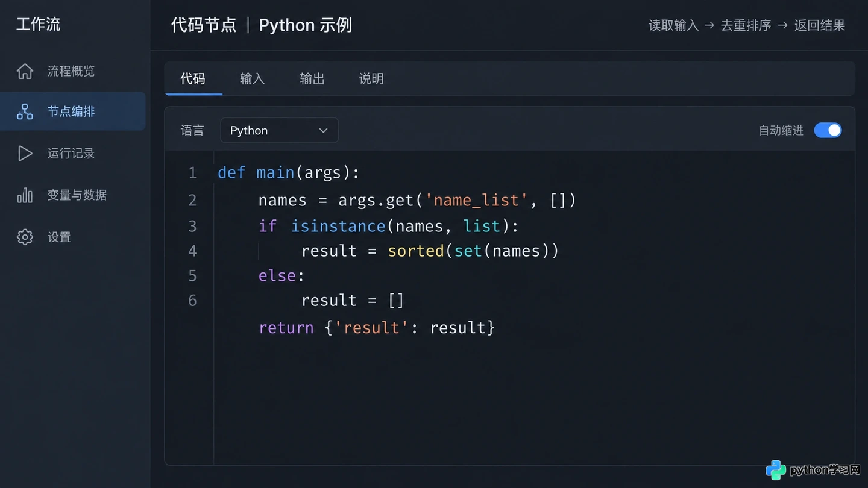The image size is (868, 488).
Task: Click the isinstance keyword in the code
Action: (338, 226)
